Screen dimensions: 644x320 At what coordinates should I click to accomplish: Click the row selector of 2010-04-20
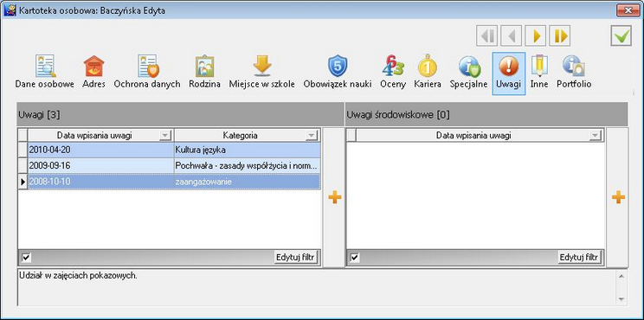click(23, 150)
